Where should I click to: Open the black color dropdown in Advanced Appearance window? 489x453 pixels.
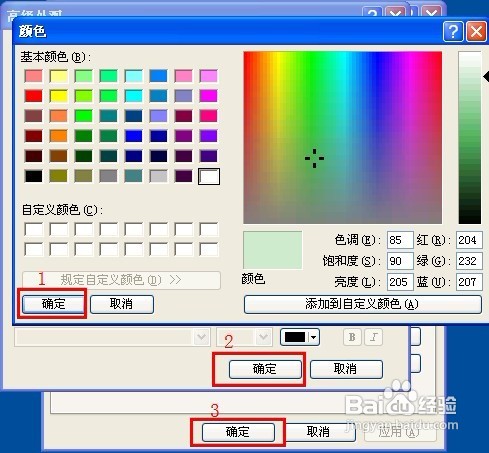tap(300, 337)
